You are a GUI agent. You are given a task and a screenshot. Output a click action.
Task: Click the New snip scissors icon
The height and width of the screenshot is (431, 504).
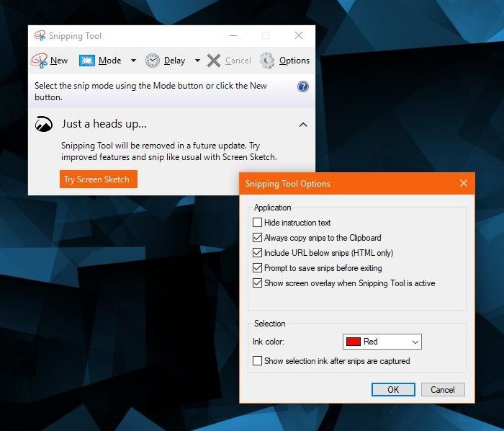40,61
